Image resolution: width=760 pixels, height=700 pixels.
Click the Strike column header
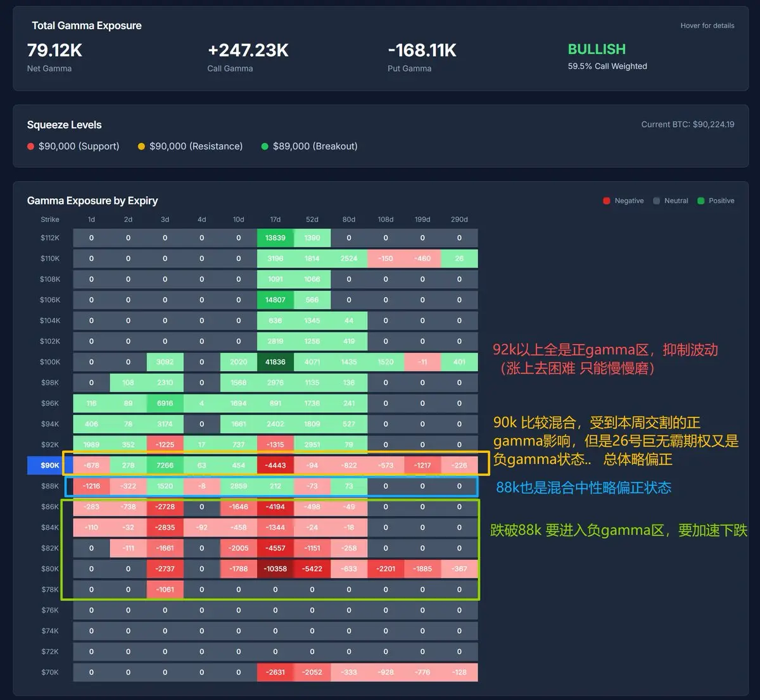pyautogui.click(x=50, y=220)
